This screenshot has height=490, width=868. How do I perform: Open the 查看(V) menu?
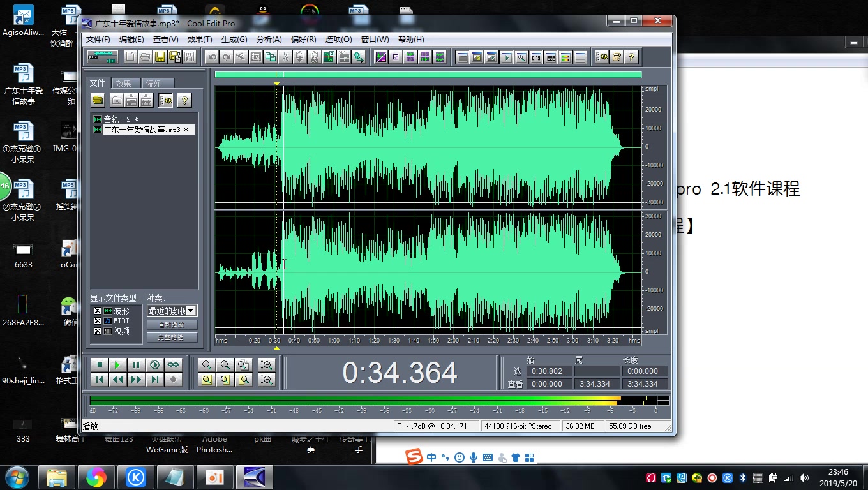pos(165,40)
